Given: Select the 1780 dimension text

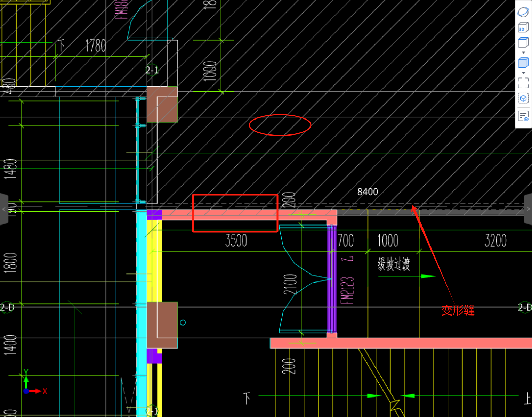Looking at the screenshot, I should 96,46.
